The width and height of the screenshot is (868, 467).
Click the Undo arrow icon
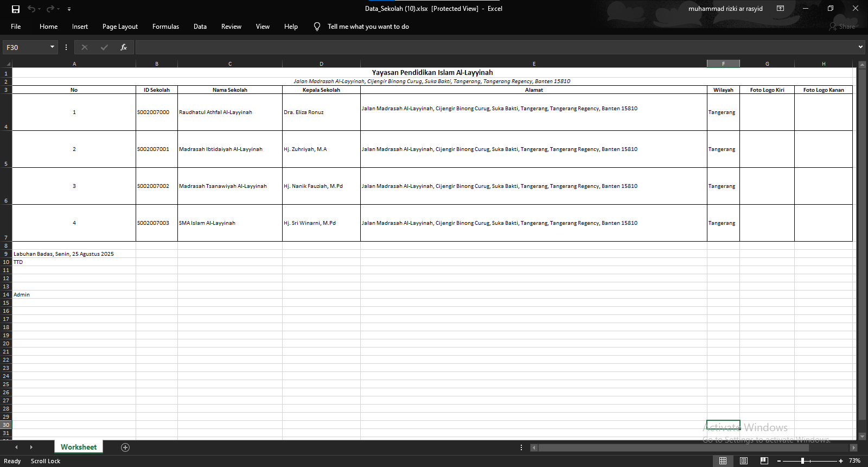[31, 9]
